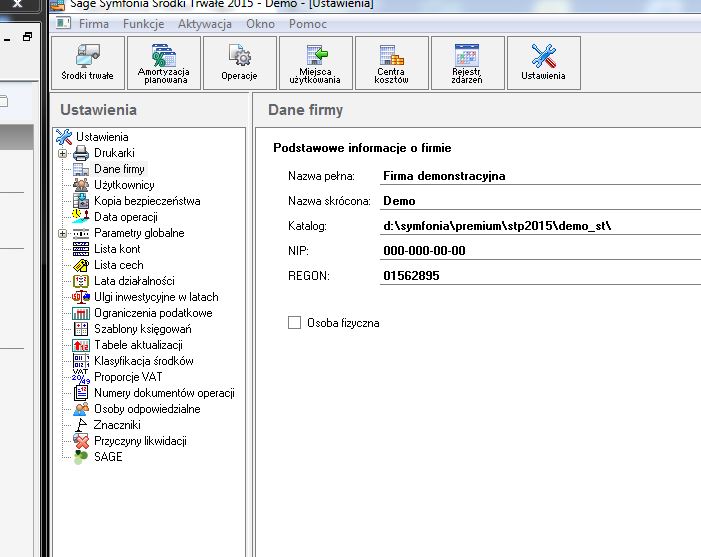The width and height of the screenshot is (701, 557).
Task: Select Lata działalności tree item
Action: 134,281
